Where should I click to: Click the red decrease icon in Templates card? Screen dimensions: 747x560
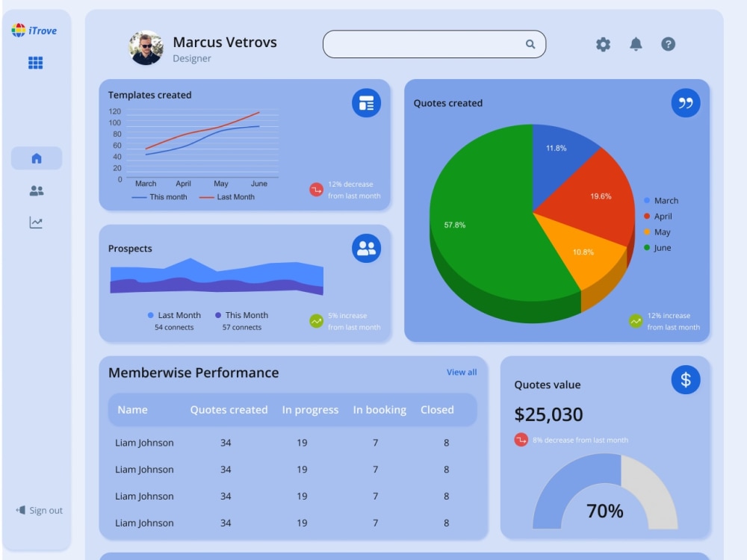[316, 190]
